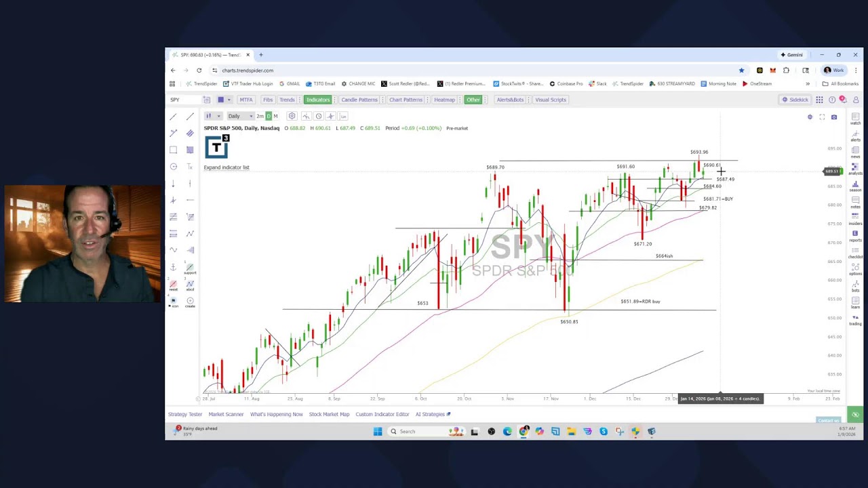Viewport: 868px width, 488px height.
Task: Click the SPY symbol input field
Action: tap(183, 100)
